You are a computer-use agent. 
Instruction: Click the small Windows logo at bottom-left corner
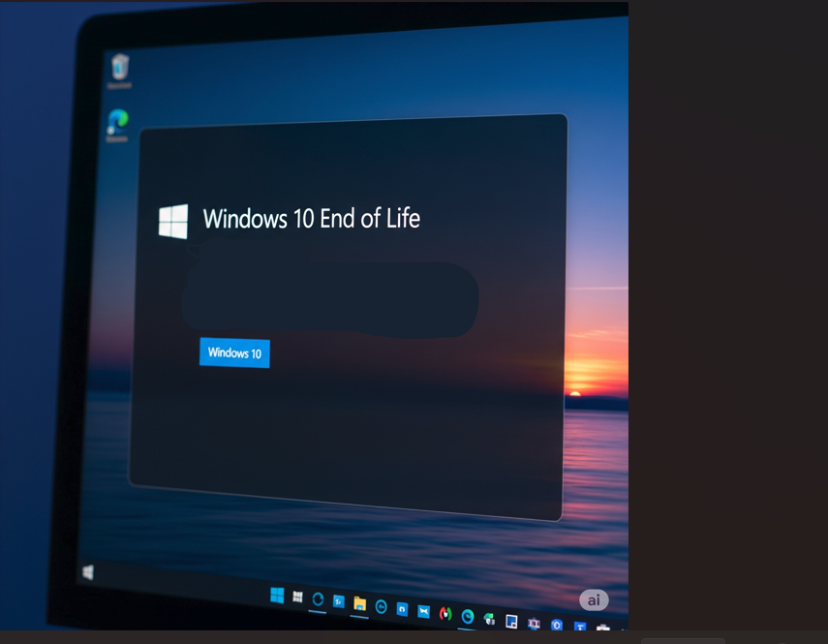[88, 572]
